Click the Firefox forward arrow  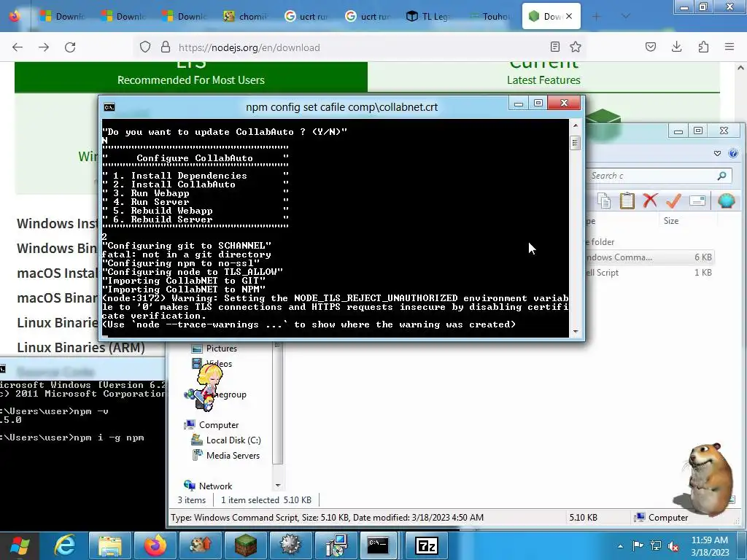(44, 47)
